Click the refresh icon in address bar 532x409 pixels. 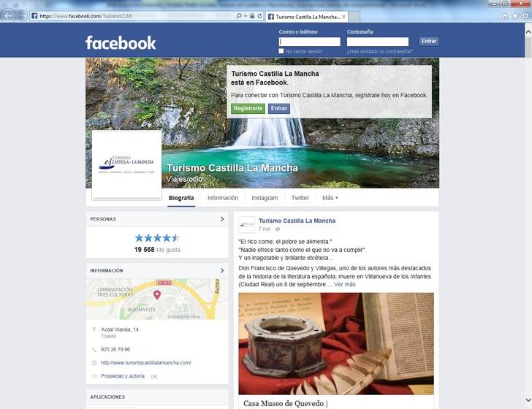point(260,16)
